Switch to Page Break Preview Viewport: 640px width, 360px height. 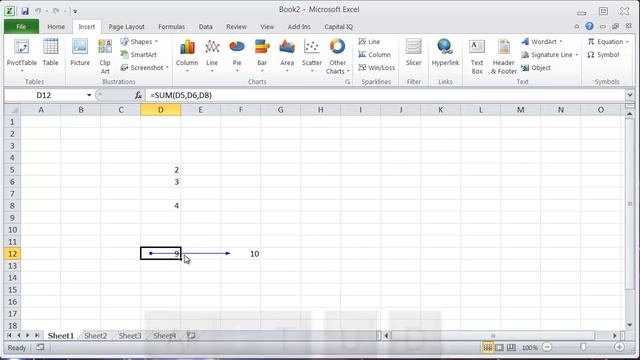click(x=511, y=347)
